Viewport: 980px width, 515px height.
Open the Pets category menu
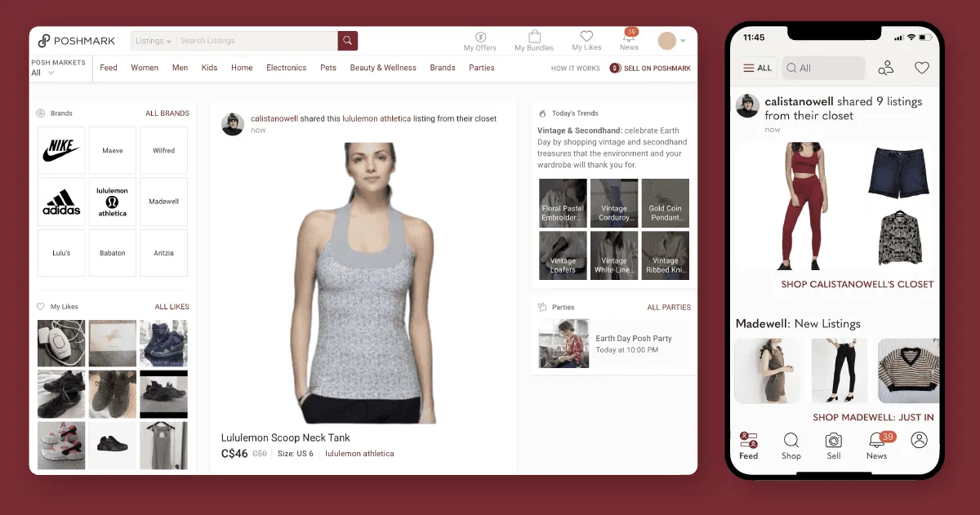click(x=328, y=68)
